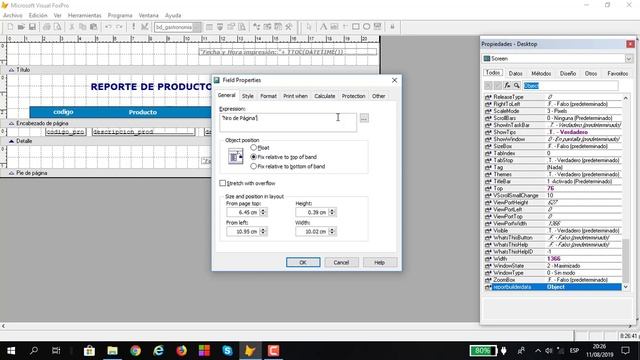Screen dimensions: 640x360
Task: Click the Print Preview toolbar icon
Action: (58, 27)
